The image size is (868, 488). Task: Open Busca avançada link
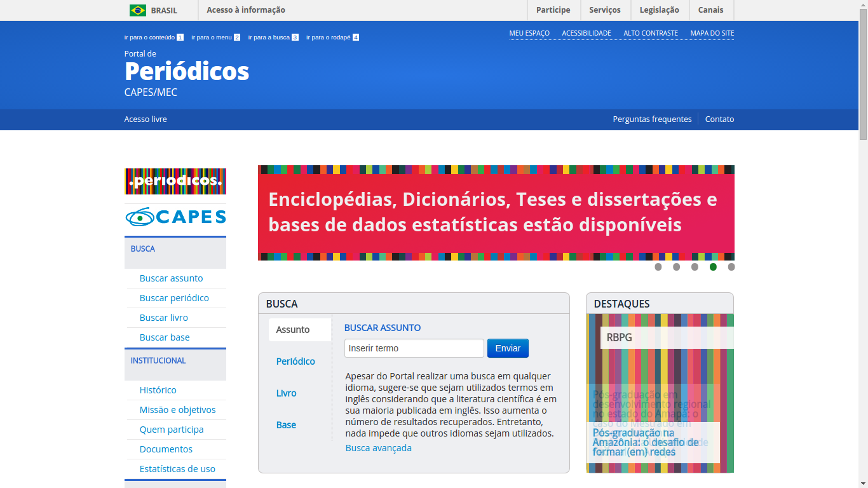pos(379,448)
